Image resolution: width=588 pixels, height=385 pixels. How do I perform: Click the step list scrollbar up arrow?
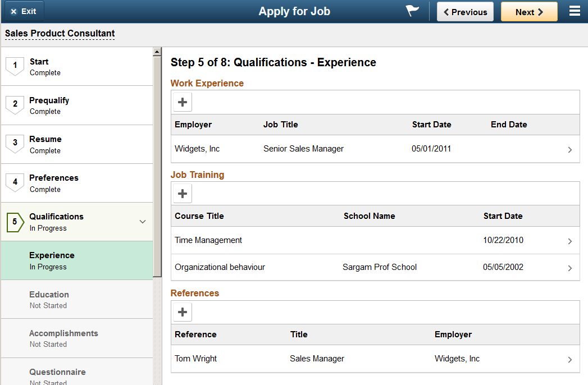[x=157, y=52]
